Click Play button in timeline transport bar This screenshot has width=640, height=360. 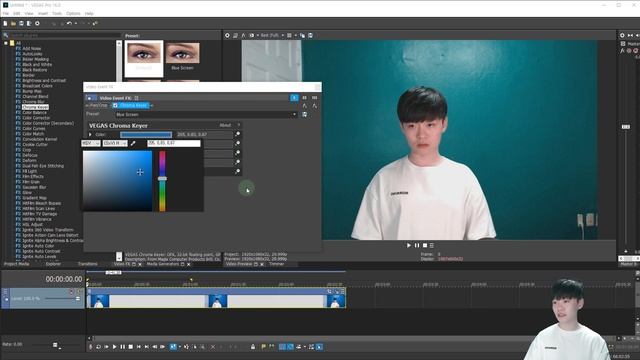click(x=114, y=347)
